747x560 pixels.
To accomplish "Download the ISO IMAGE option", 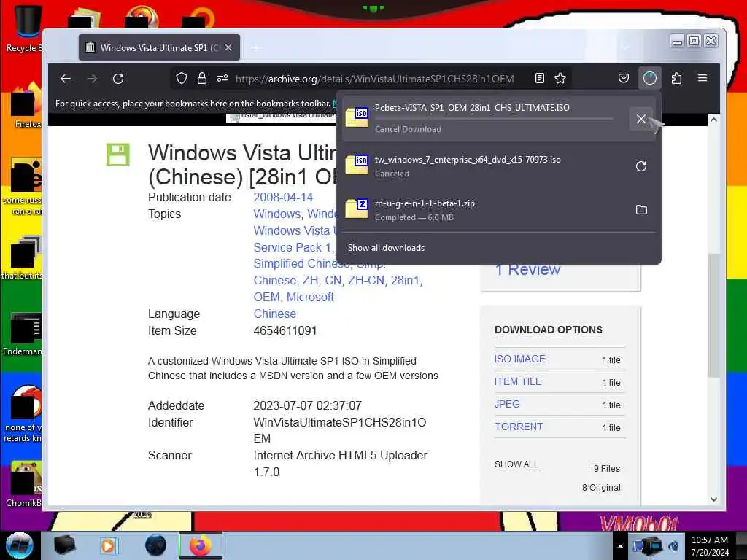I will coord(519,359).
